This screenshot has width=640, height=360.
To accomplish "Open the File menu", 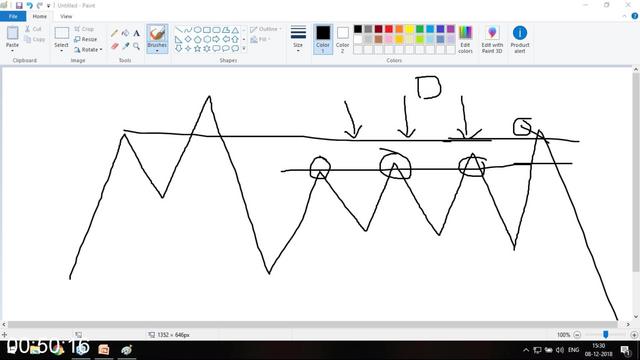I will click(13, 16).
